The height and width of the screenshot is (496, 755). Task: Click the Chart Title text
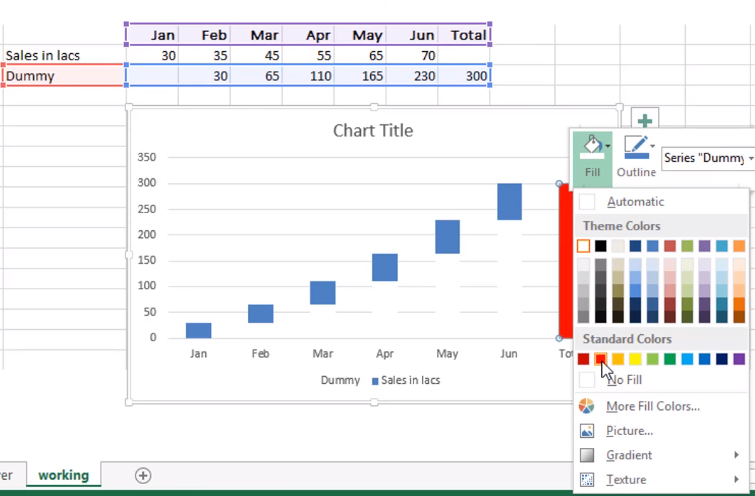coord(373,131)
